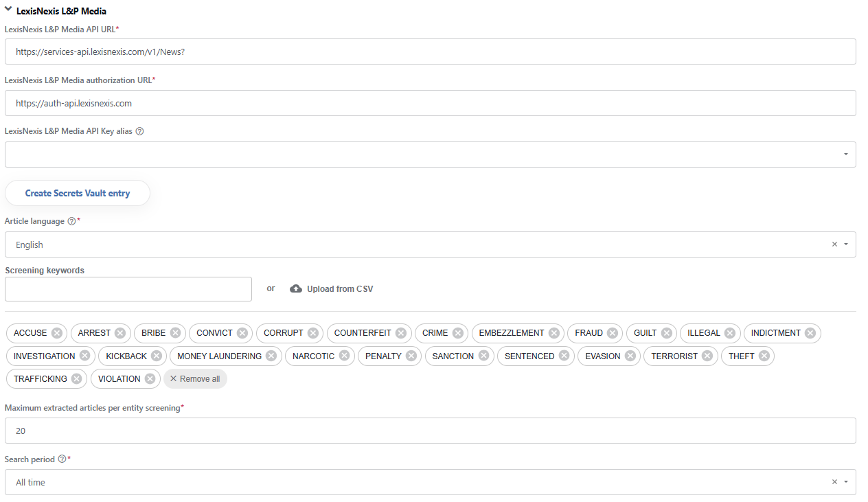Click the TRAFFICKING keyword text

41,379
